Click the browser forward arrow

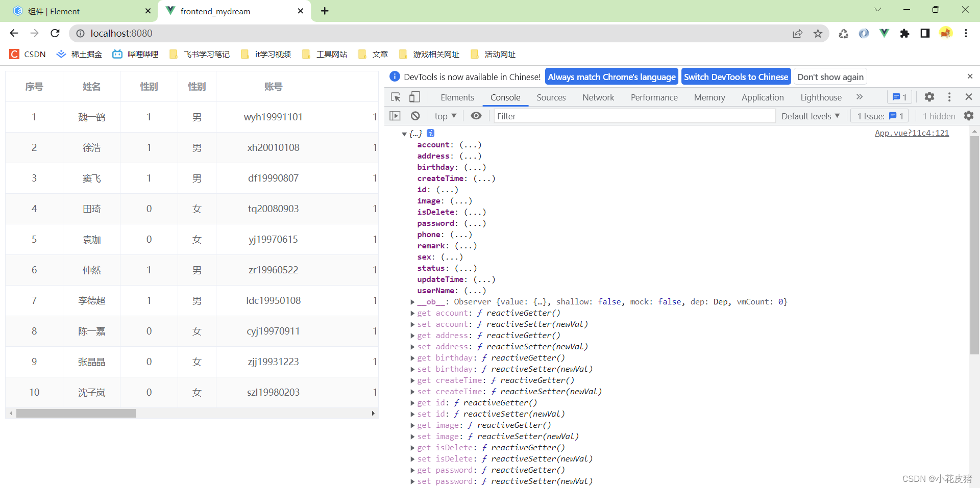(34, 33)
